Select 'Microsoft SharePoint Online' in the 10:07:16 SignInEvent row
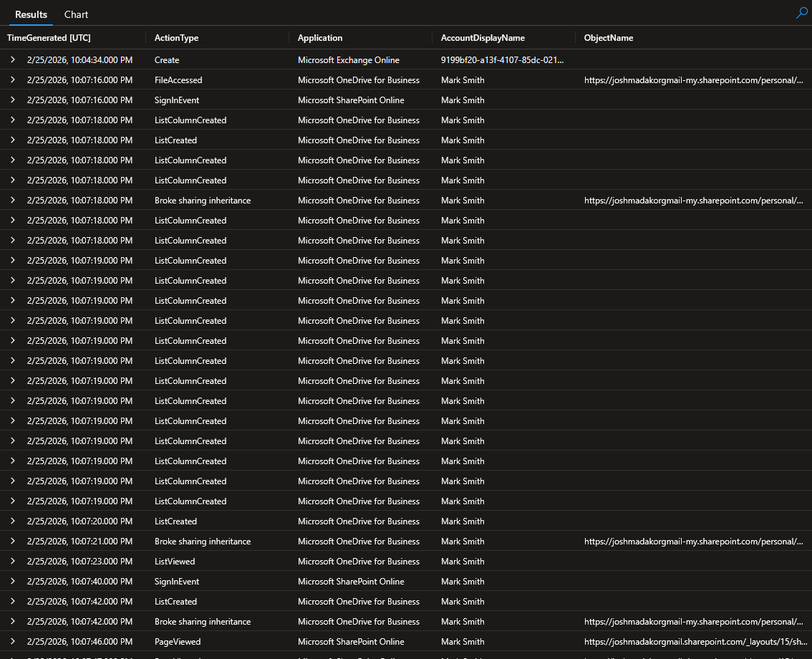Screen dimensions: 812x659 tap(351, 100)
